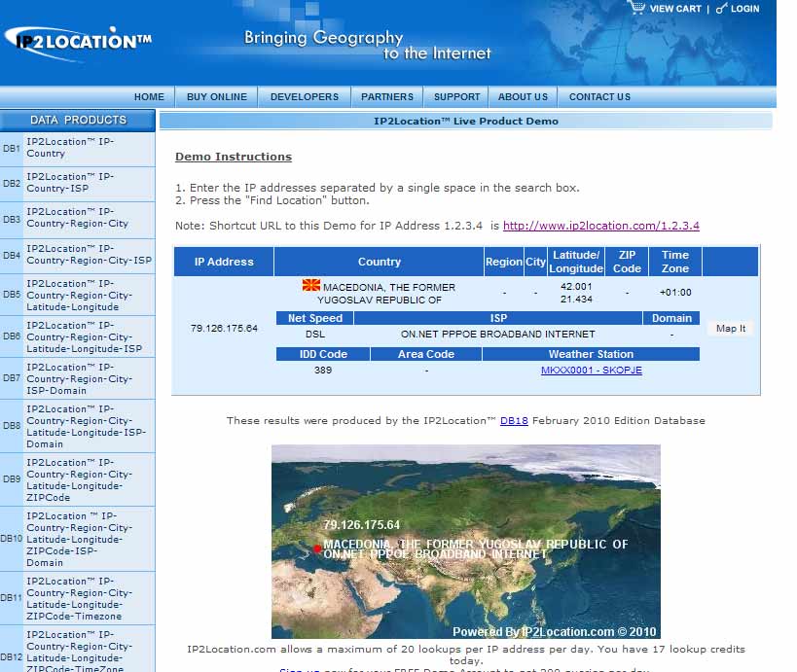Click IP2Location Live Product Demo title
This screenshot has width=797, height=672.
[x=465, y=122]
